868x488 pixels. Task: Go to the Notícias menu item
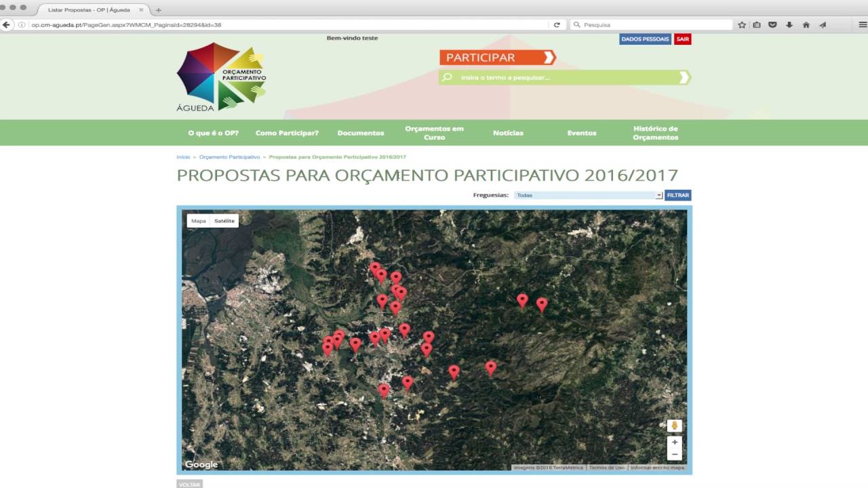click(x=508, y=133)
